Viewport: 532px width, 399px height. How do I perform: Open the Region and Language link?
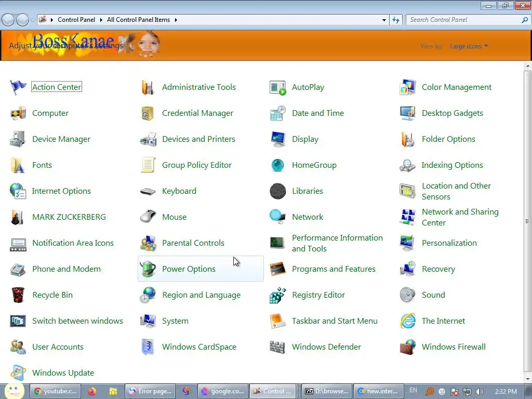pyautogui.click(x=201, y=295)
